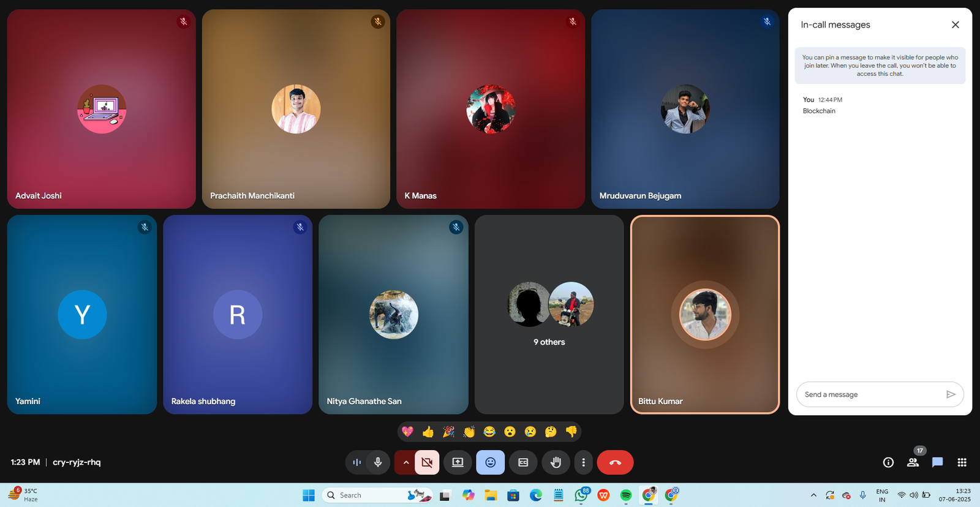Viewport: 980px width, 507px height.
Task: Send the thumbs up reaction
Action: tap(428, 432)
